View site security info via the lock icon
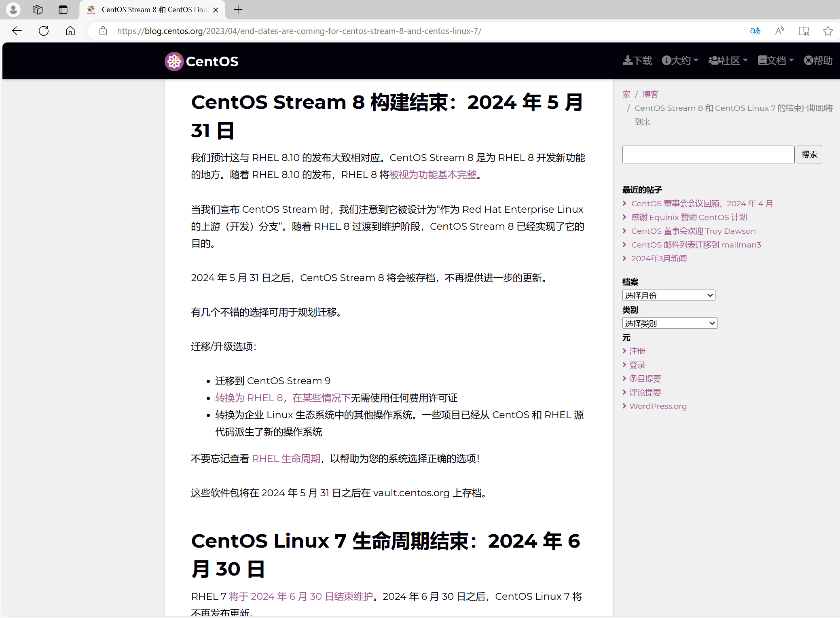 103,31
